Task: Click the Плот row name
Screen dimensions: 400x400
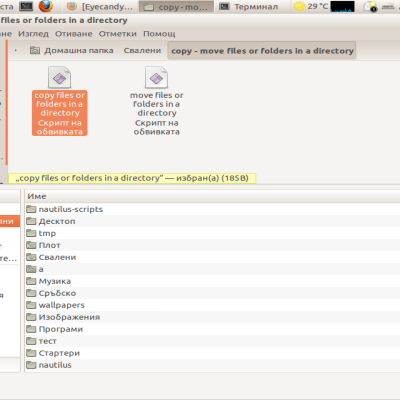Action: click(x=50, y=245)
